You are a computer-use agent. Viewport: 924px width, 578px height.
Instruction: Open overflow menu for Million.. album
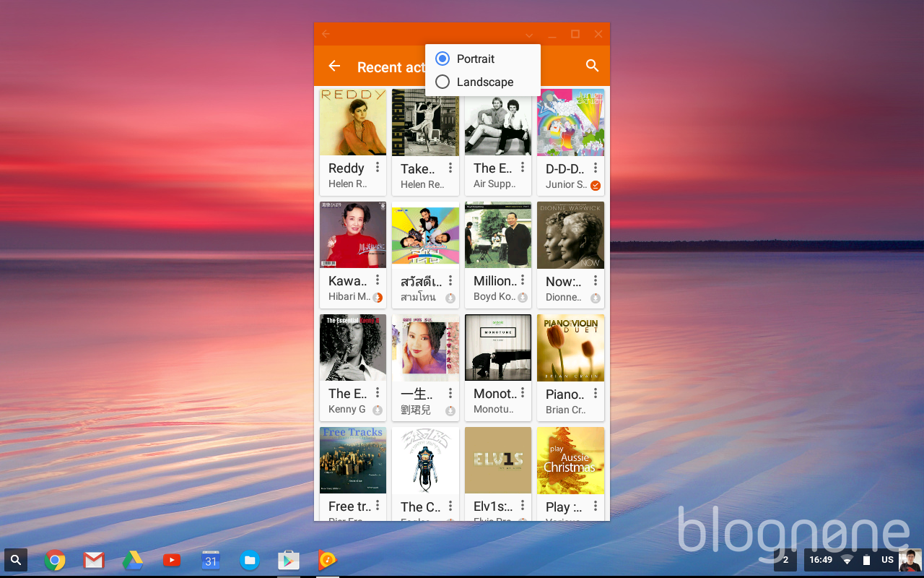523,280
